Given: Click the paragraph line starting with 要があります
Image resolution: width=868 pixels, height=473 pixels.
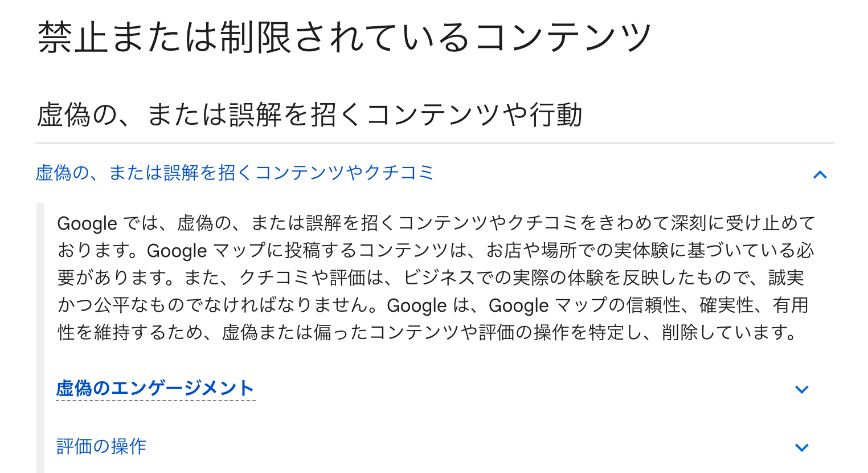Looking at the screenshot, I should (430, 278).
